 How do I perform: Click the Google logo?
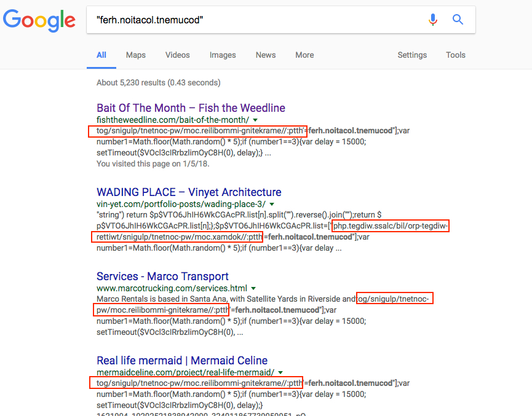[39, 20]
